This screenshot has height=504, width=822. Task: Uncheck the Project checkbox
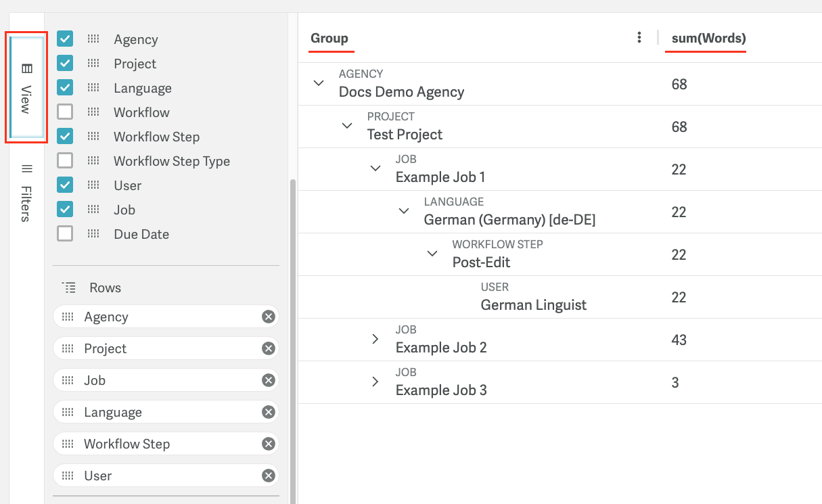(65, 64)
